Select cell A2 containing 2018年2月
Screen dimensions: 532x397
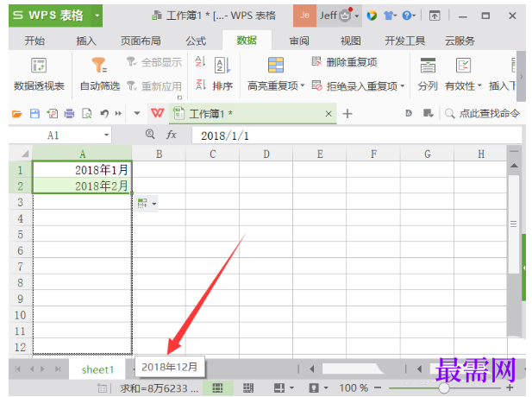82,186
